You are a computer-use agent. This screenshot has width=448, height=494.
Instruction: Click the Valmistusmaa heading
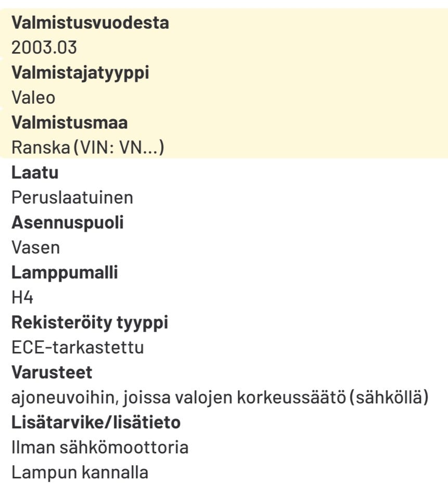coord(70,122)
